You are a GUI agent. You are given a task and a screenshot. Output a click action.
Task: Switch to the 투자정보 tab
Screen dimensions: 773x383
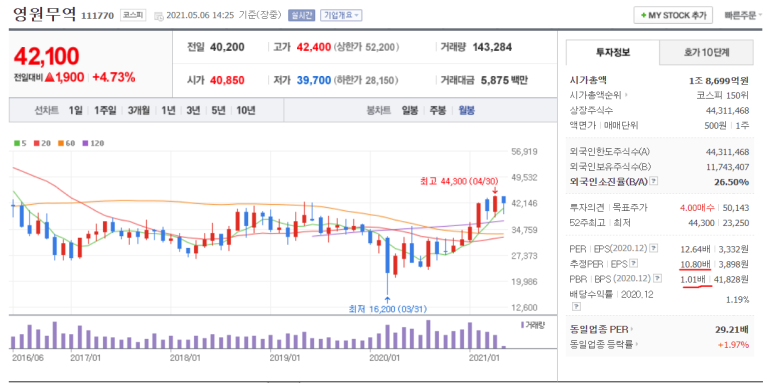(613, 52)
